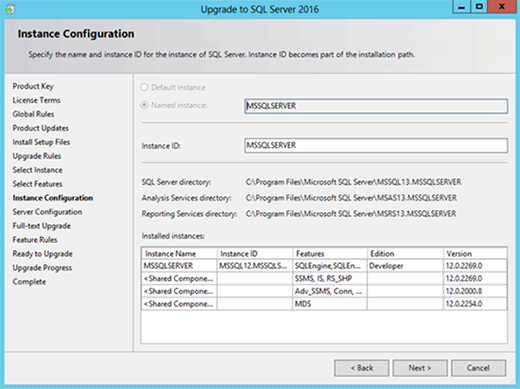Select the shared components row with Adv_SSMS, Conn

324,291
